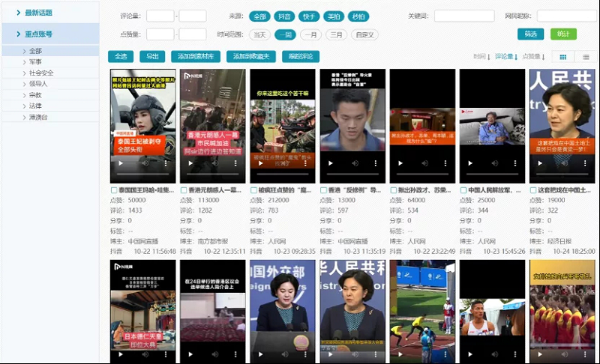The image size is (600, 364).
Task: Select the checkbox for 中国人民解放军 video
Action: pos(463,190)
